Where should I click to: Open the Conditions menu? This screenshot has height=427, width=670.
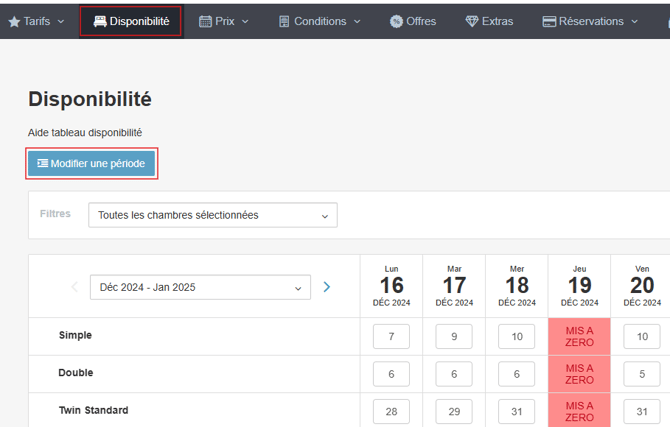(x=320, y=21)
